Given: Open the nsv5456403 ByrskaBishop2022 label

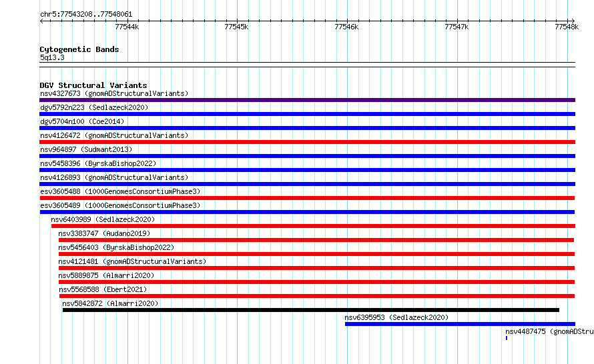Looking at the screenshot, I should click(116, 247).
